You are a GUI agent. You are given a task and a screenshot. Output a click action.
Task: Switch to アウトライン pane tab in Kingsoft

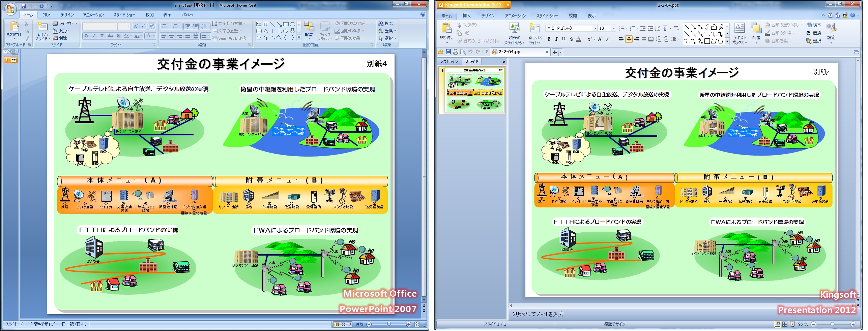coord(449,62)
